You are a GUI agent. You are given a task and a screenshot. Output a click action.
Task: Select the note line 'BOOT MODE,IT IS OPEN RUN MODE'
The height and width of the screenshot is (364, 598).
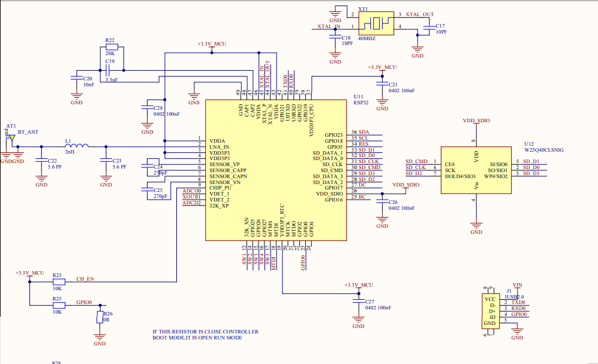[197, 338]
